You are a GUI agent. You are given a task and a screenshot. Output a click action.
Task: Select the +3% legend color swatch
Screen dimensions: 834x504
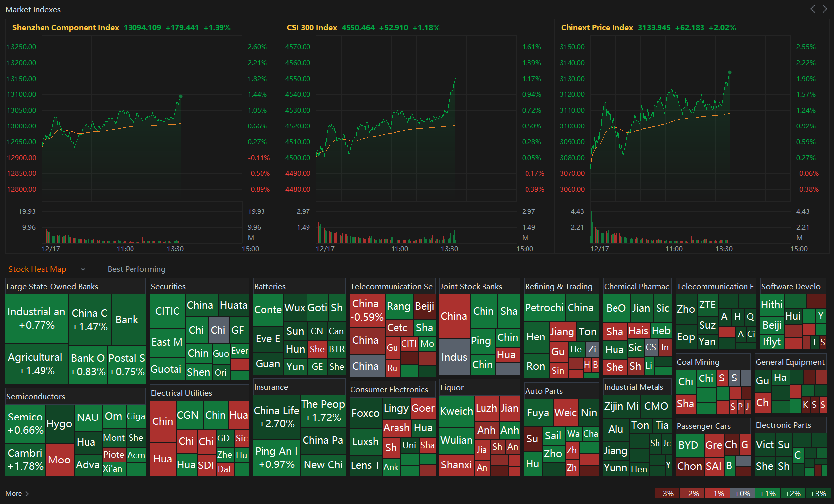818,493
